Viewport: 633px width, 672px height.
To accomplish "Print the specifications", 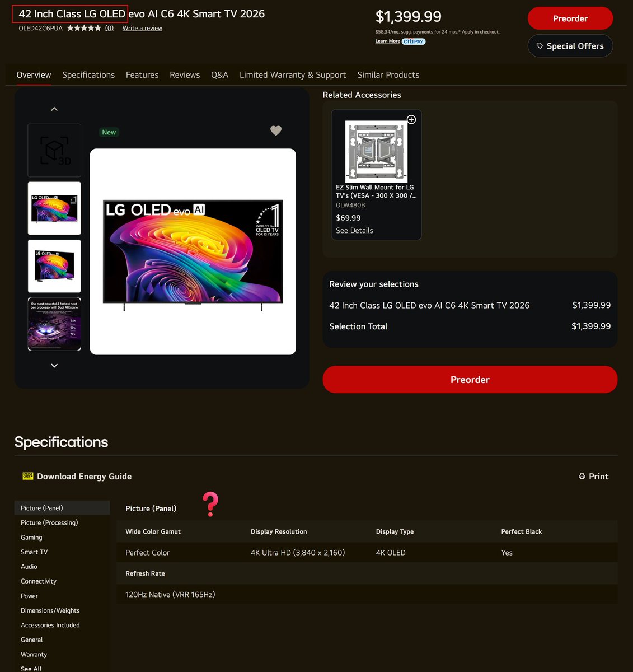I will [593, 477].
